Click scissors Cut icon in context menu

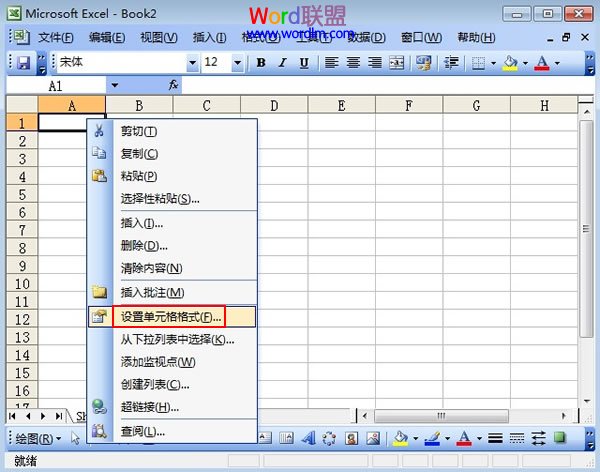(x=99, y=131)
